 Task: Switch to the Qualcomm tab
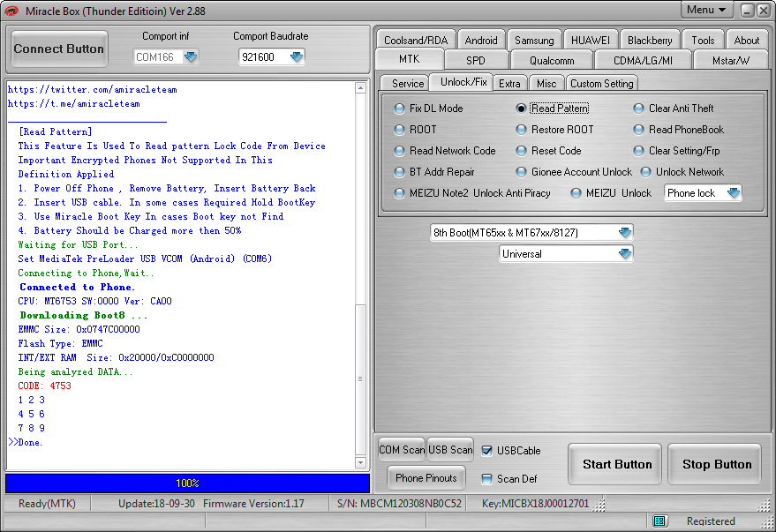pyautogui.click(x=552, y=60)
